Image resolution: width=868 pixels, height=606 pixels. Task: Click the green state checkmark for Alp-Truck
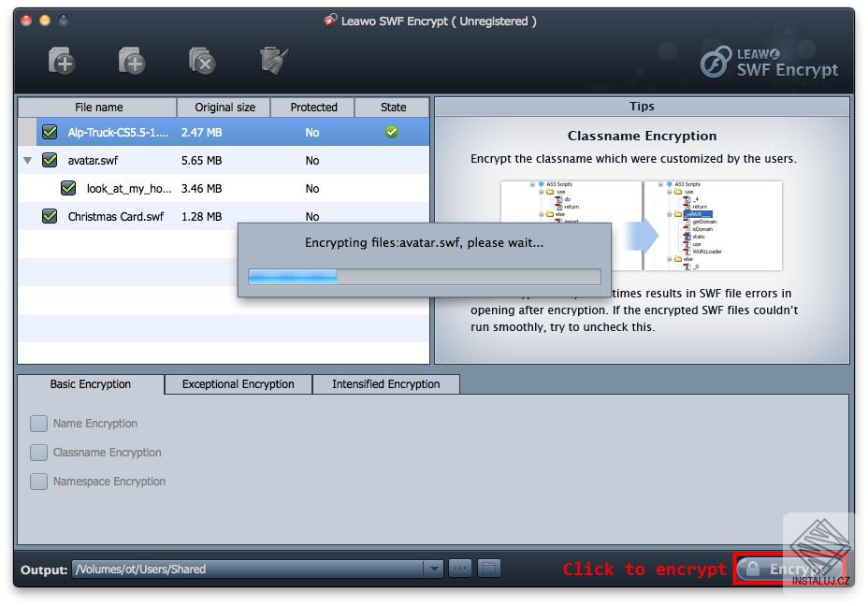392,132
